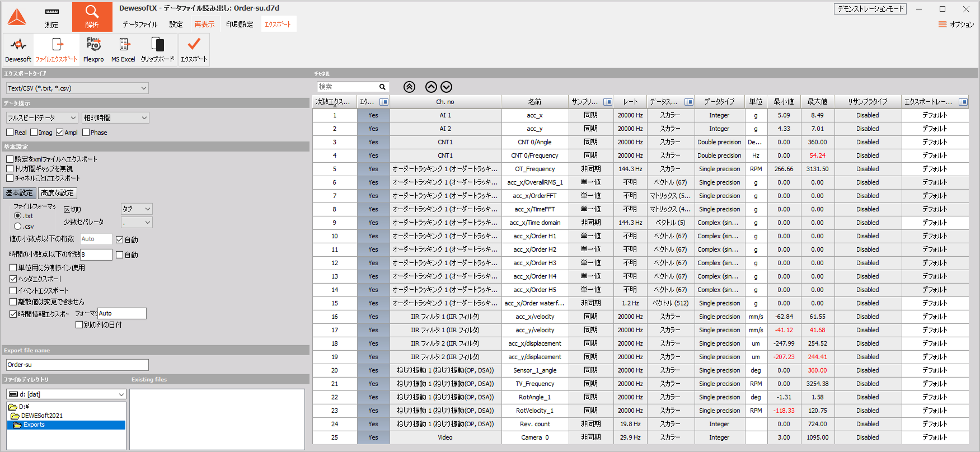Select ファイルエクスポート file export icon

click(57, 50)
